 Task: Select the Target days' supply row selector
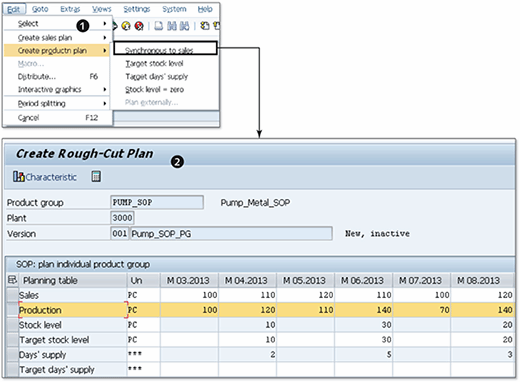click(x=12, y=370)
